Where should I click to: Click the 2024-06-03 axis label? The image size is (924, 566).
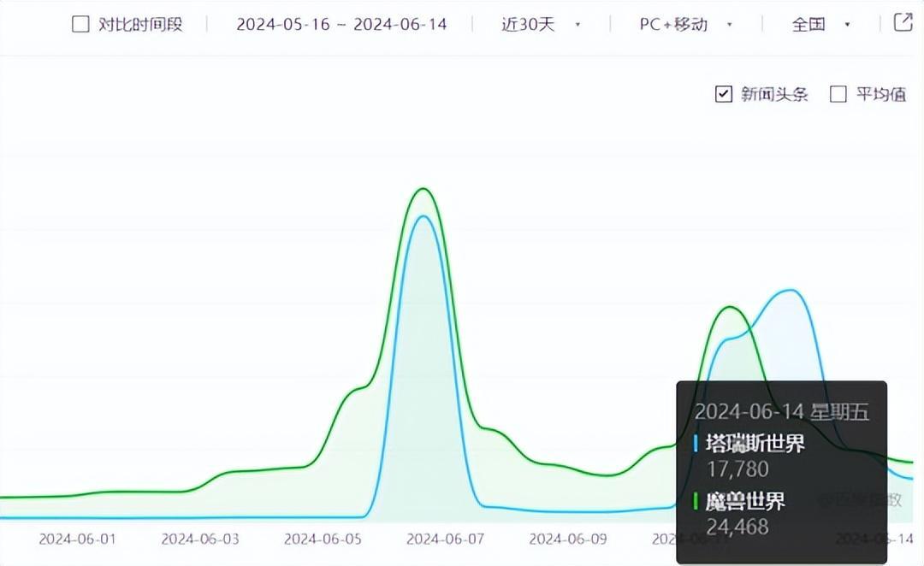coord(200,539)
